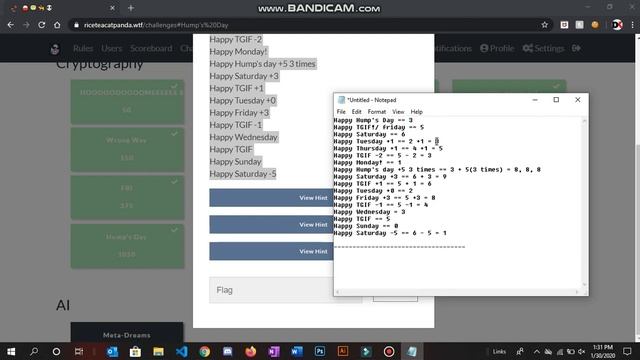Click 'Happy Wednesday' line on the webpage
Screen dimensions: 640x360
[243, 137]
